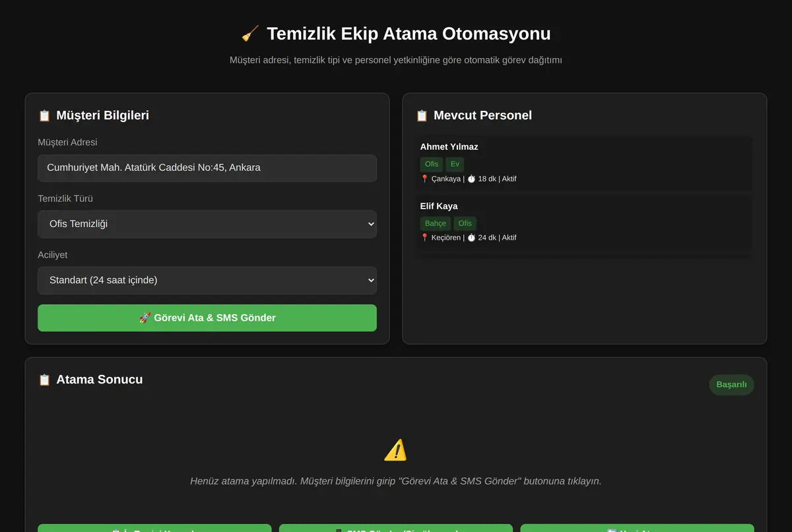Click the Müşteri Adresi label
The width and height of the screenshot is (792, 532).
pyautogui.click(x=67, y=142)
